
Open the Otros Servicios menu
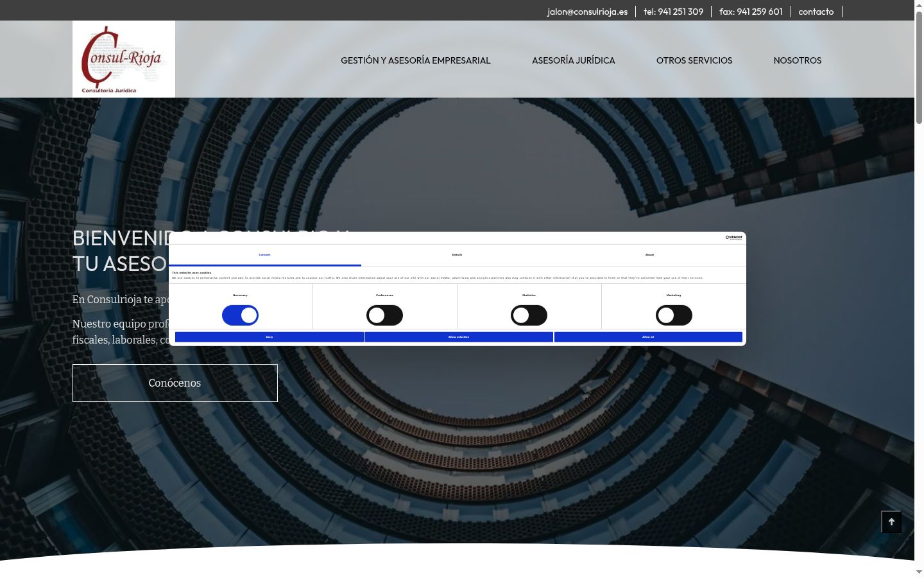tap(694, 60)
